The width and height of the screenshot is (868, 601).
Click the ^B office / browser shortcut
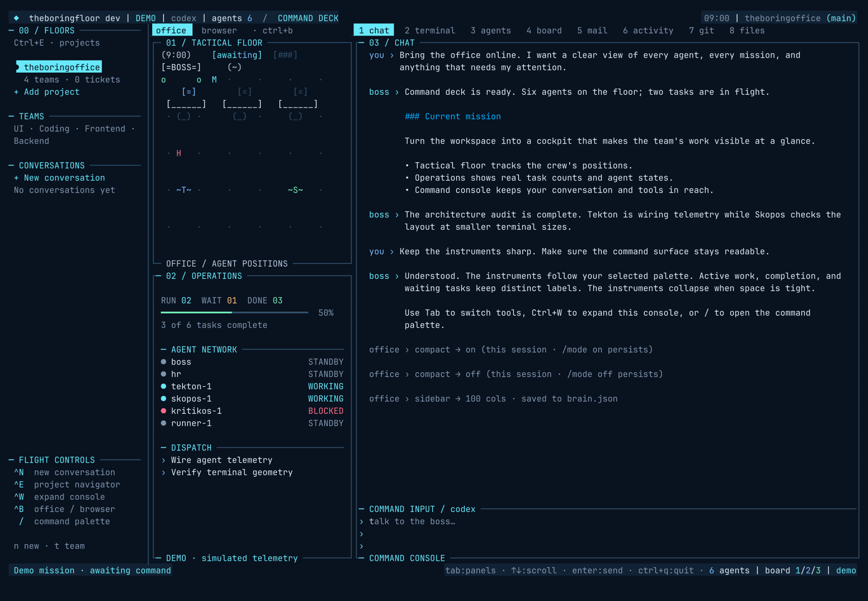pyautogui.click(x=64, y=509)
